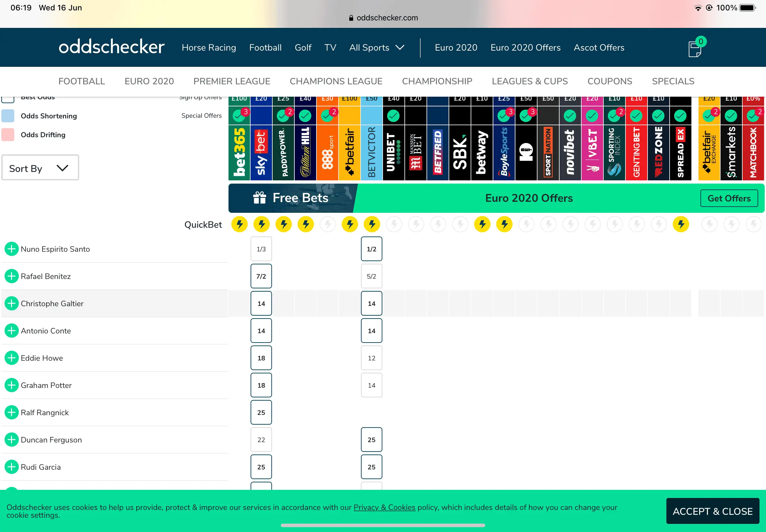The width and height of the screenshot is (766, 532).
Task: Click the William Hill bookmaker logo
Action: tap(305, 153)
